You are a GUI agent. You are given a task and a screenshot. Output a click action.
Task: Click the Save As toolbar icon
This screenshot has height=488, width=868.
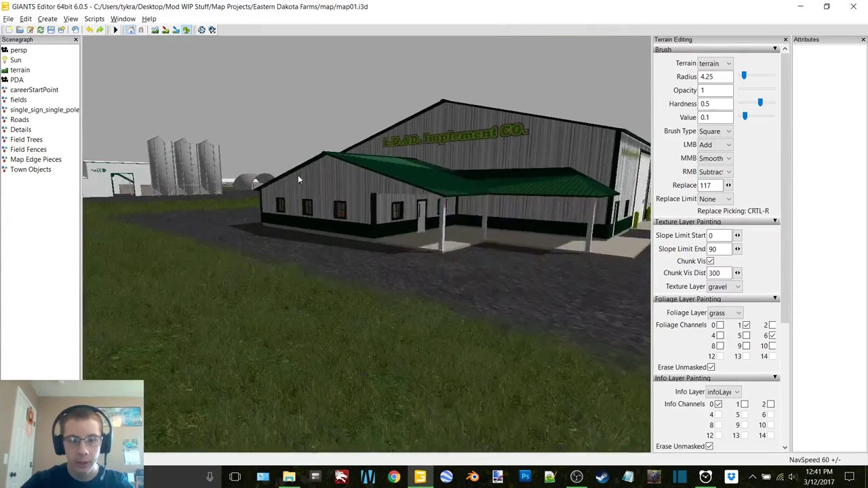click(61, 30)
